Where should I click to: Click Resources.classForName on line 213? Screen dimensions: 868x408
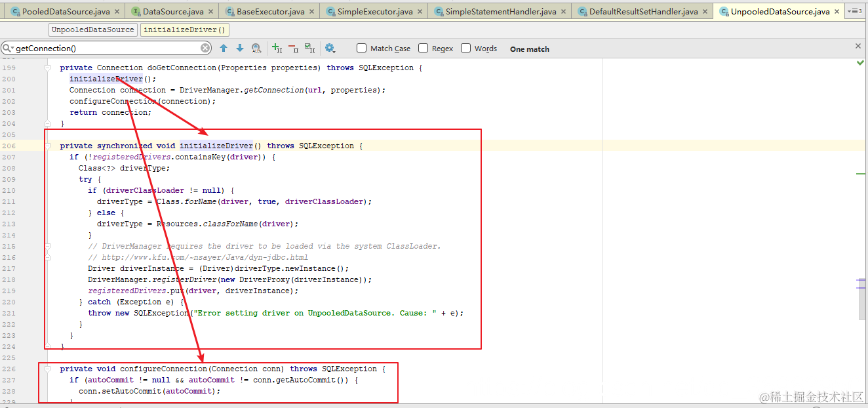tap(207, 224)
